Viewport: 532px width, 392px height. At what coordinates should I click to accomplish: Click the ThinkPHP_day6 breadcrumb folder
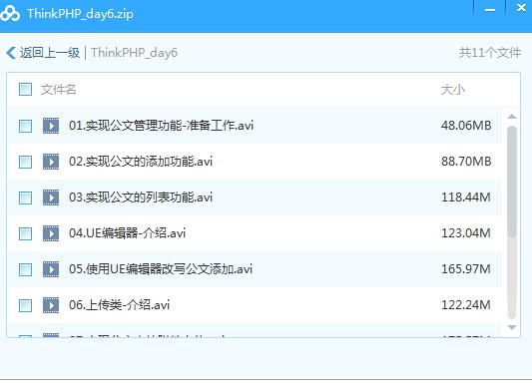click(134, 53)
